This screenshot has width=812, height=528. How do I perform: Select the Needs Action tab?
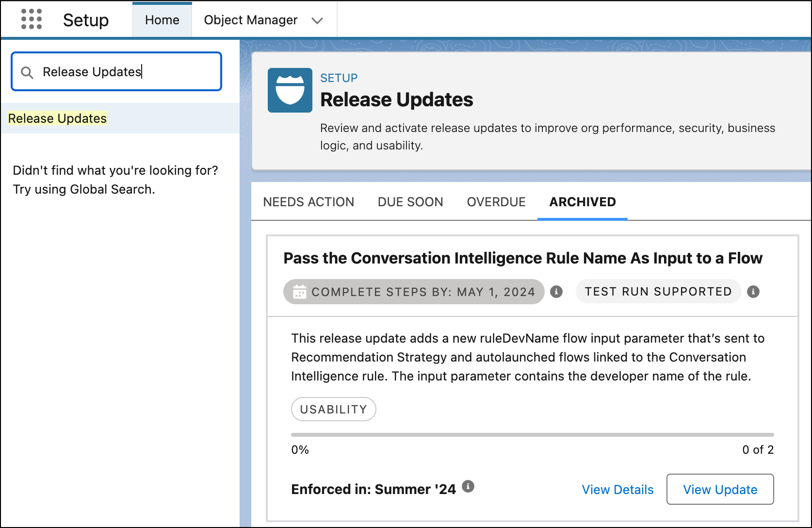coord(309,202)
